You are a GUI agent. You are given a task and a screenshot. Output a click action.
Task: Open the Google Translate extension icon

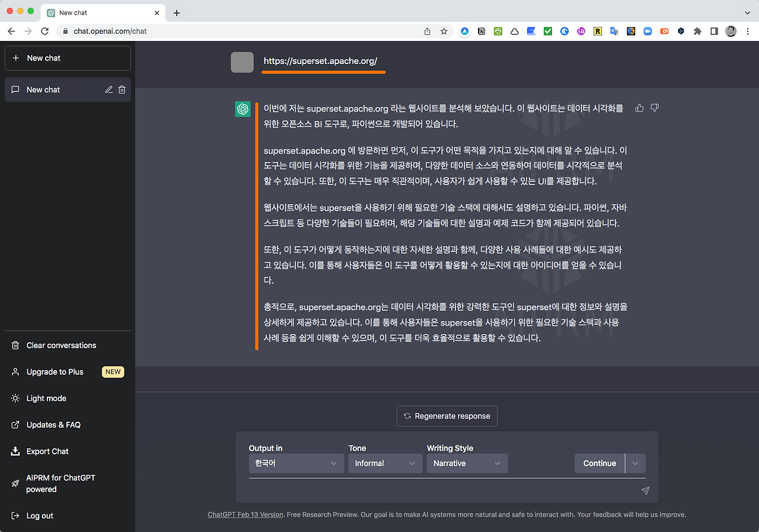614,31
